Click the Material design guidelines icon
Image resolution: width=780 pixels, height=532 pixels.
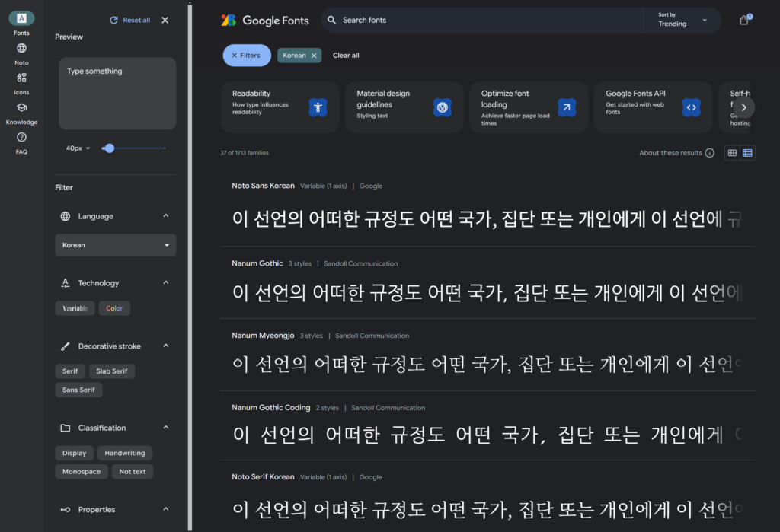(x=443, y=107)
